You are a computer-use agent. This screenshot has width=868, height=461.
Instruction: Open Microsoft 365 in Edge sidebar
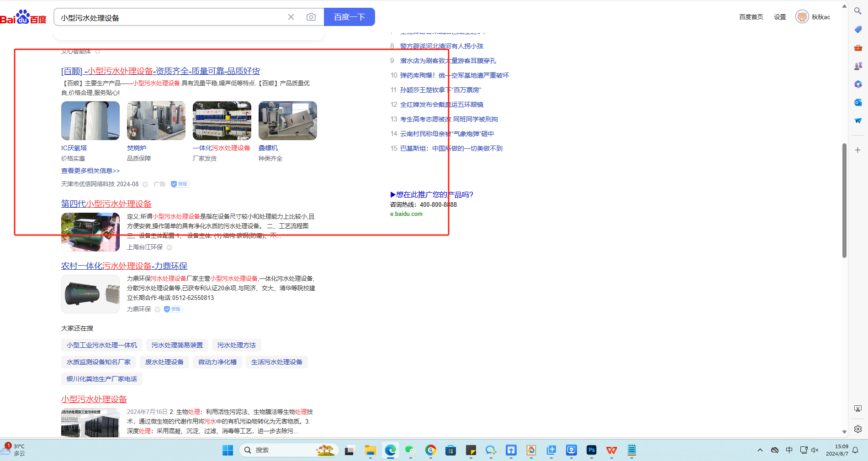point(858,84)
